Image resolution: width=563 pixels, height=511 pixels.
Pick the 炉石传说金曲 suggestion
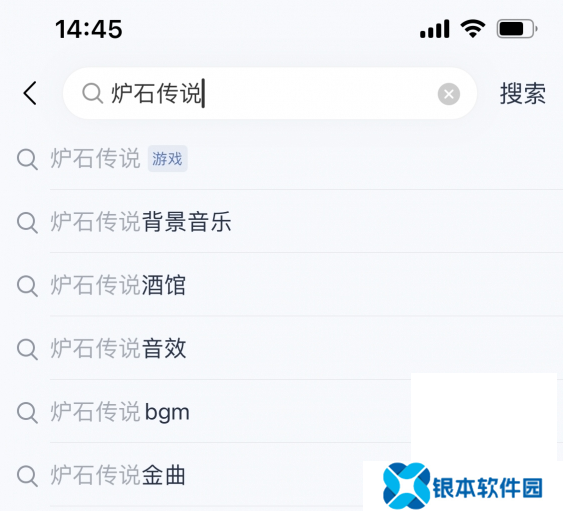tap(282, 475)
